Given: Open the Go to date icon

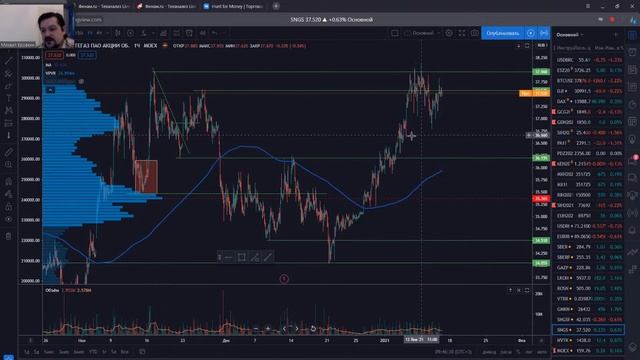Looking at the screenshot, I should point(142,351).
